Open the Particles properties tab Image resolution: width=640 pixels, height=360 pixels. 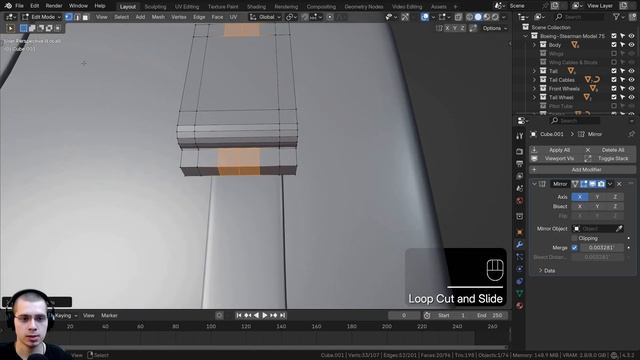coord(520,257)
